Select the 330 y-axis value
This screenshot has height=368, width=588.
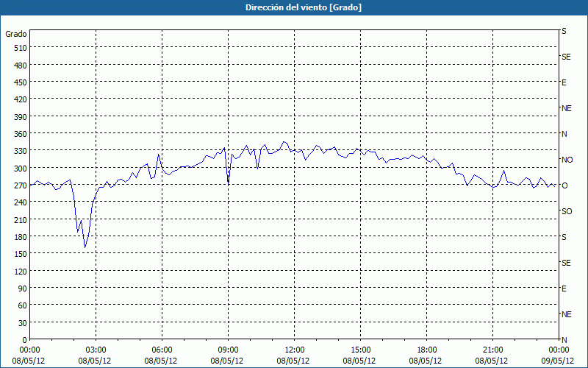tap(21, 151)
